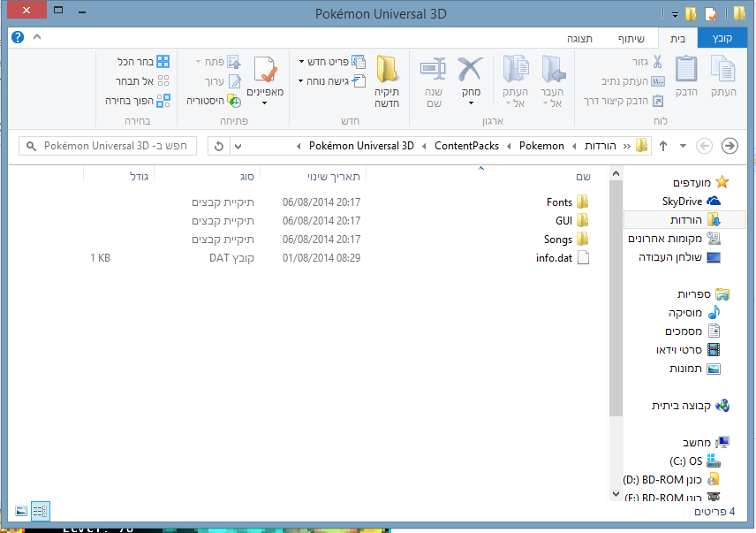
Task: Open the address bar history dropdown
Action: tap(238, 146)
